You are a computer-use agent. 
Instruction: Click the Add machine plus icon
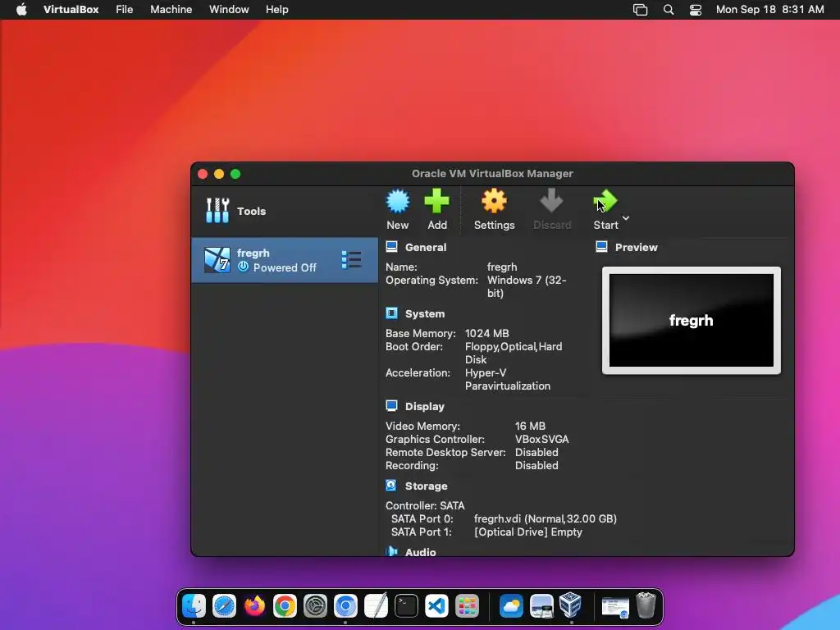pos(436,202)
